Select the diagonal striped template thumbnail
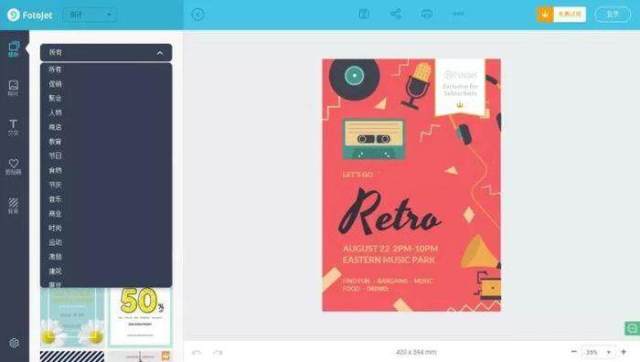The height and width of the screenshot is (362, 640). click(x=72, y=356)
